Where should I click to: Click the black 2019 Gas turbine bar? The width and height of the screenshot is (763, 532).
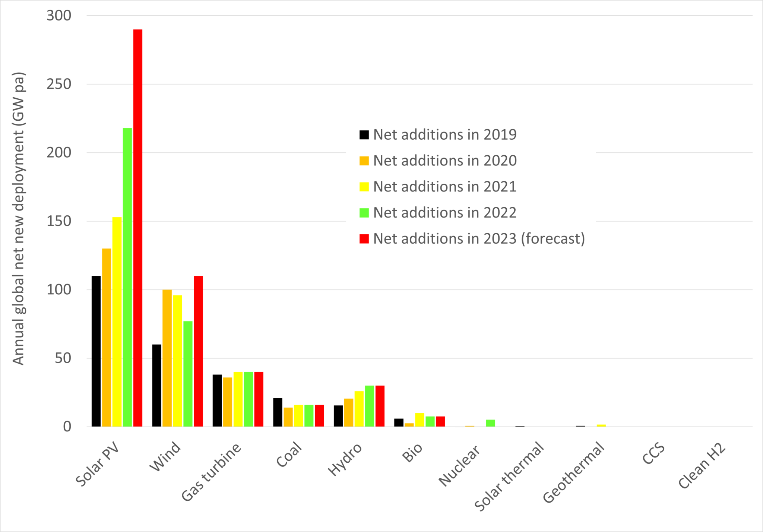[x=217, y=400]
